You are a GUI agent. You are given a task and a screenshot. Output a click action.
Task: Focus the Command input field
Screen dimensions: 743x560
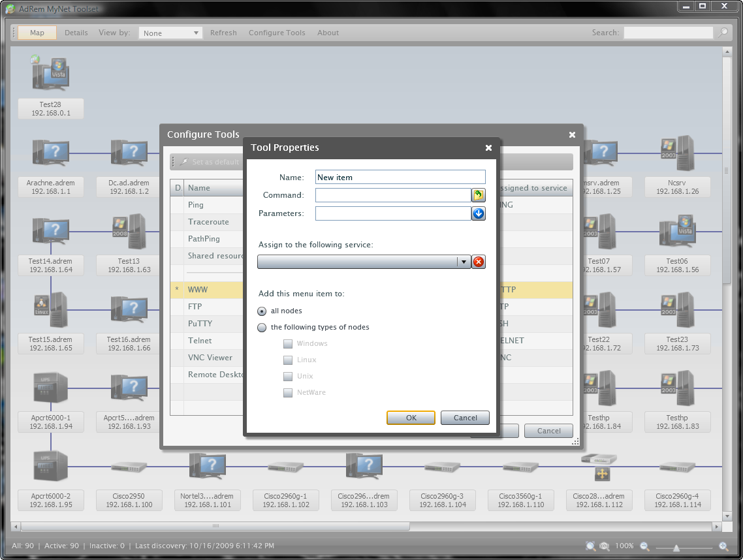(393, 194)
